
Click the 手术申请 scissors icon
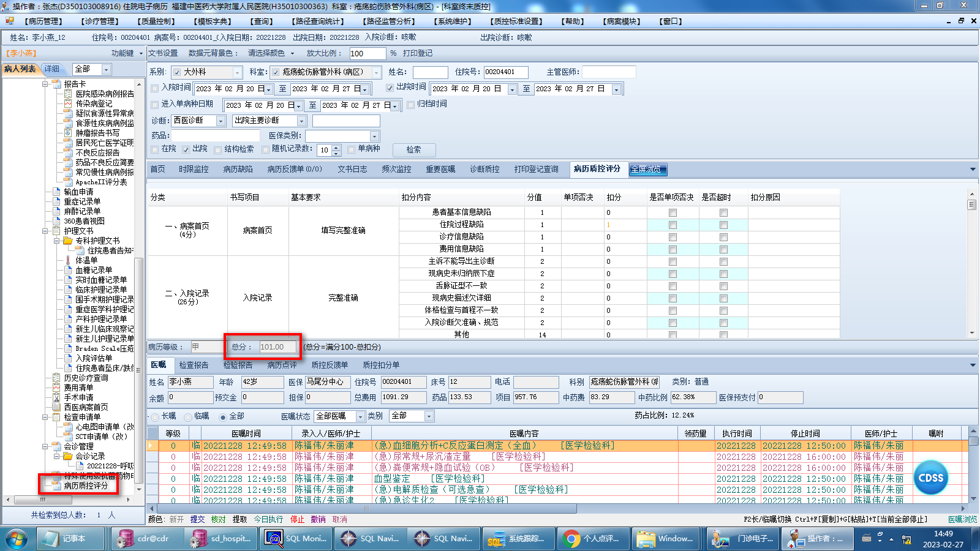tap(56, 397)
